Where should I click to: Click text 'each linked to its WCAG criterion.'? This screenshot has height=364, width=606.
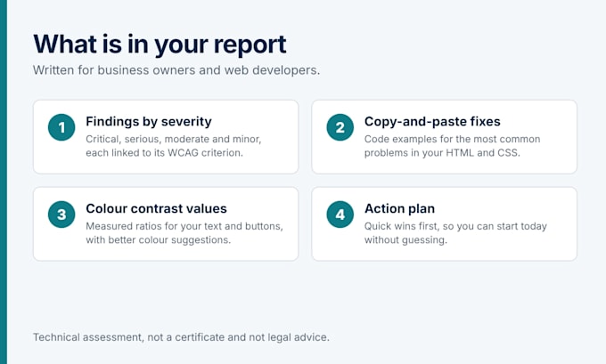(164, 153)
